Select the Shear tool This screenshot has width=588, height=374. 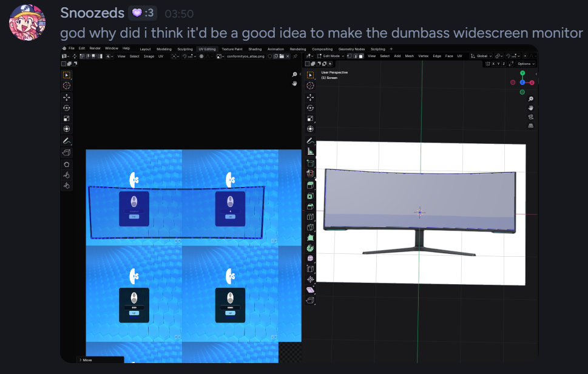[310, 290]
